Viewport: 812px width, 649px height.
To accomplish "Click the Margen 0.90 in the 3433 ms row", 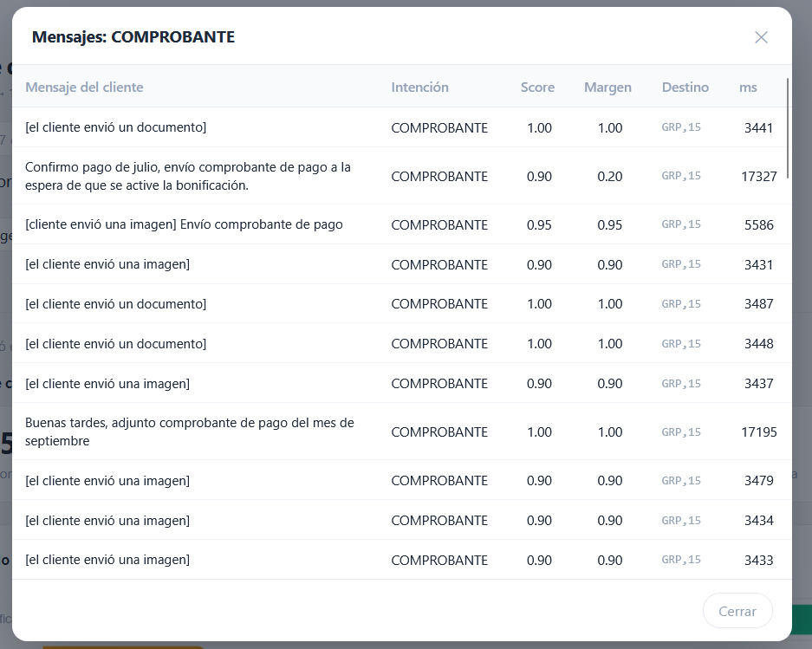I will [x=610, y=560].
